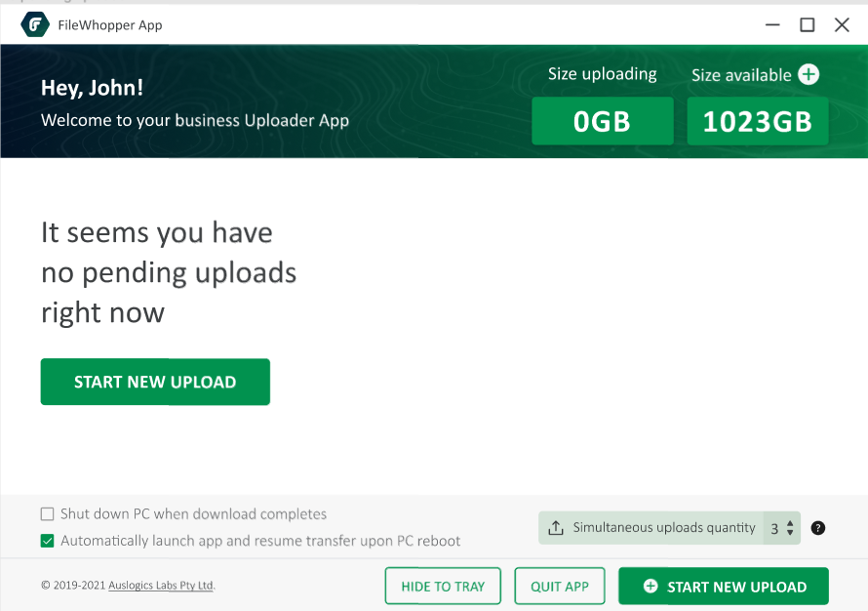Click the "Size uploading" label
The width and height of the screenshot is (868, 611).
pyautogui.click(x=603, y=74)
